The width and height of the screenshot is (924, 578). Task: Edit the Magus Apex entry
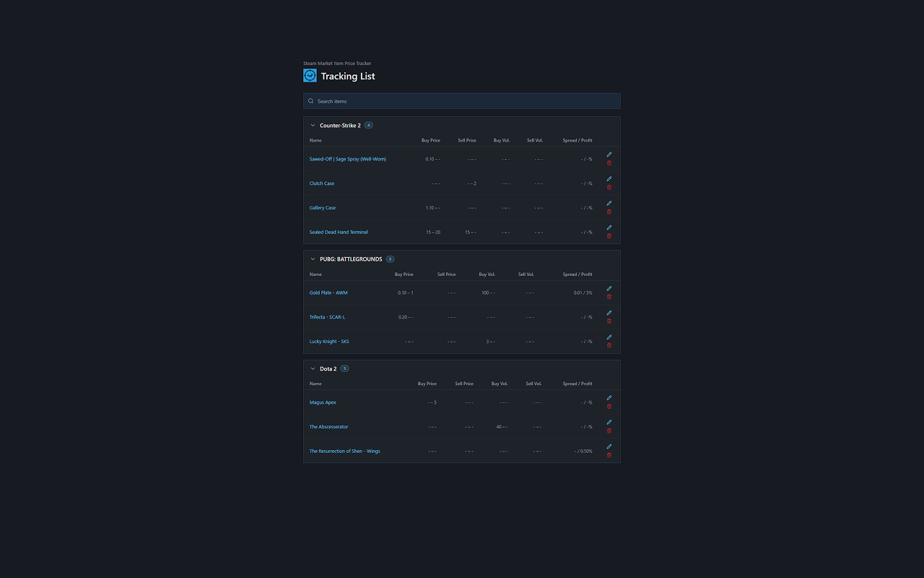[609, 398]
